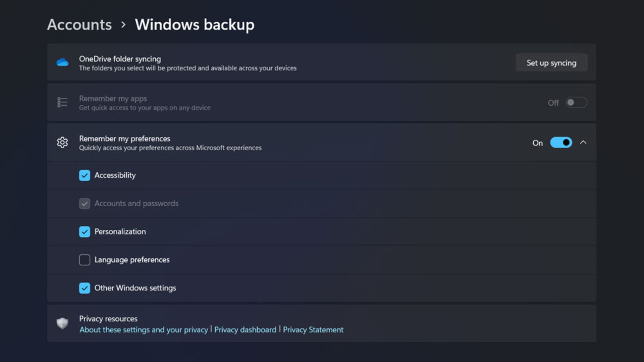The height and width of the screenshot is (362, 644).
Task: Click the preferences gear icon
Action: (x=62, y=143)
